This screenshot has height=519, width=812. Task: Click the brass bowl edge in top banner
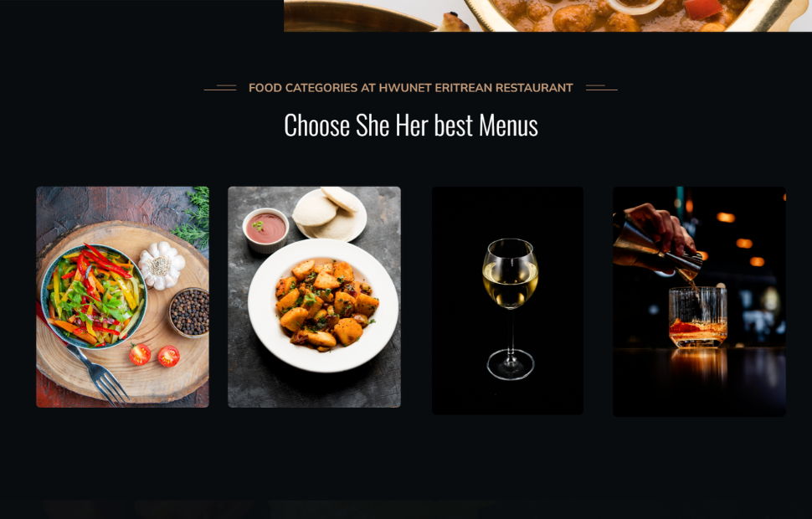click(357, 17)
